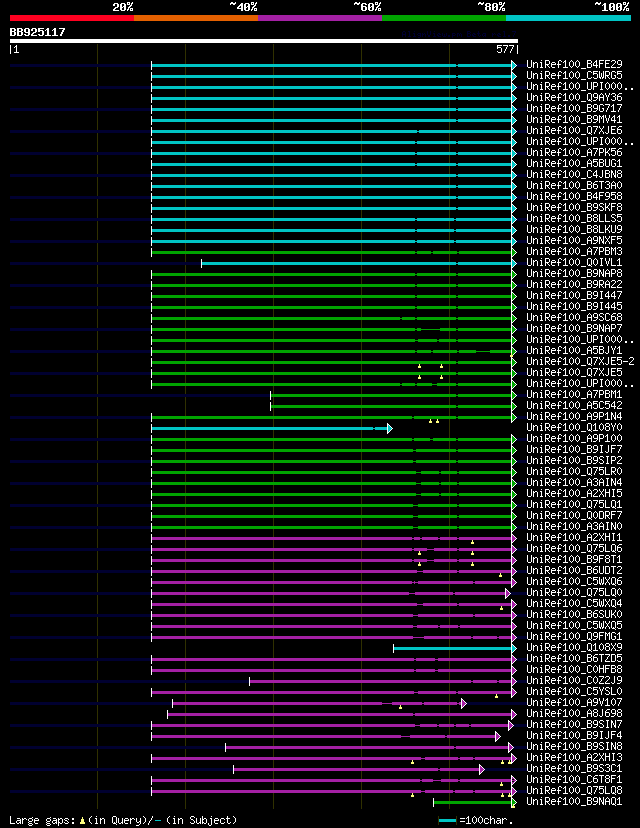Screen dimensions: 640x828
Task: Click the green arrowhead ending B9NAQ1 alignment
Action: pos(514,802)
